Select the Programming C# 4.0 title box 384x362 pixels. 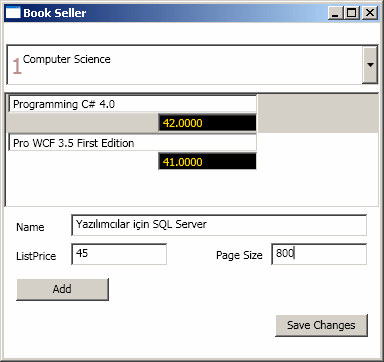point(133,104)
